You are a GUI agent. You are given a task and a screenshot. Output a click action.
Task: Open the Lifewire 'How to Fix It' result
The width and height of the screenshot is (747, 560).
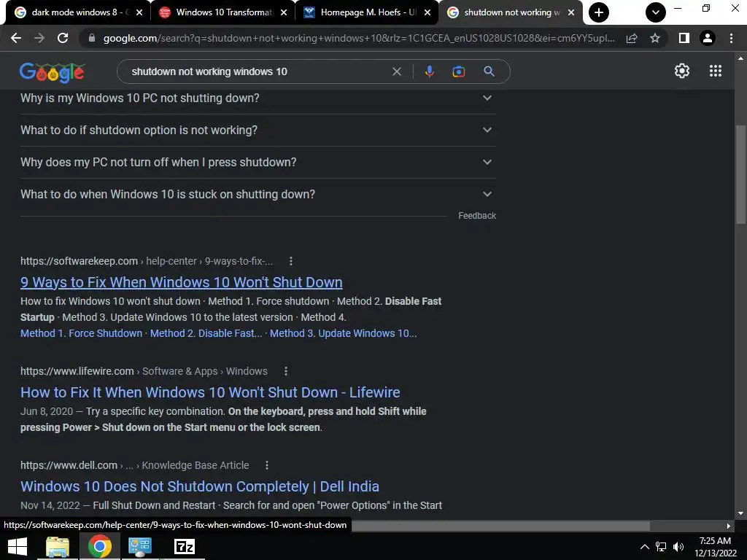coord(210,392)
